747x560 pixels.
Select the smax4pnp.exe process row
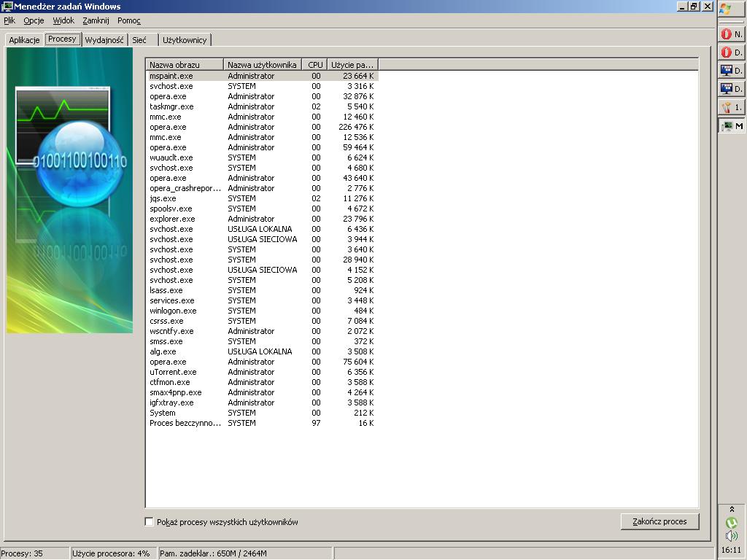(x=262, y=392)
